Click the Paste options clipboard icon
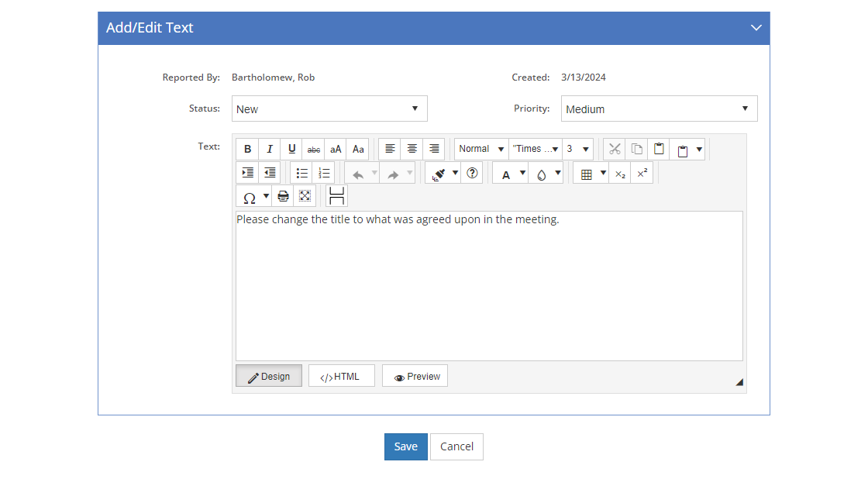 (683, 150)
